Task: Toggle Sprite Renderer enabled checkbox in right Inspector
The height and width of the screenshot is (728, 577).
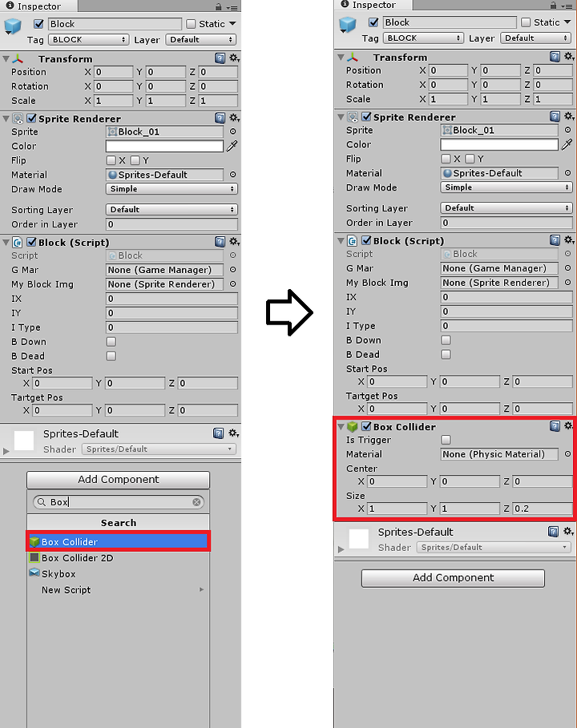Action: pyautogui.click(x=366, y=117)
